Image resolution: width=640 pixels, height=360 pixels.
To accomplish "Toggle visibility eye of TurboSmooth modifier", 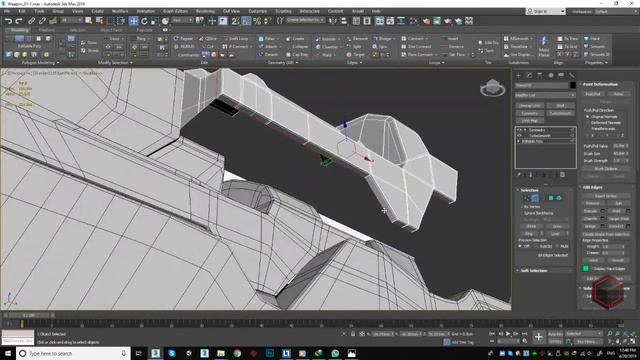I will [519, 136].
